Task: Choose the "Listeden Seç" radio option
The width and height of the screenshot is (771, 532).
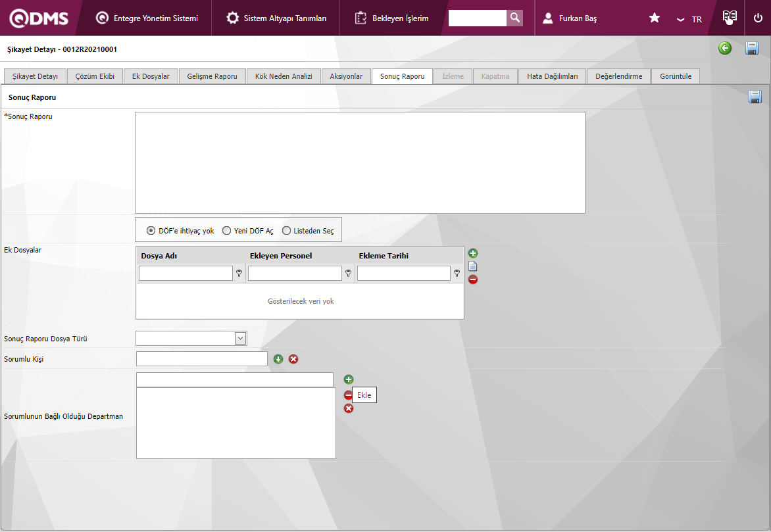Action: [286, 231]
